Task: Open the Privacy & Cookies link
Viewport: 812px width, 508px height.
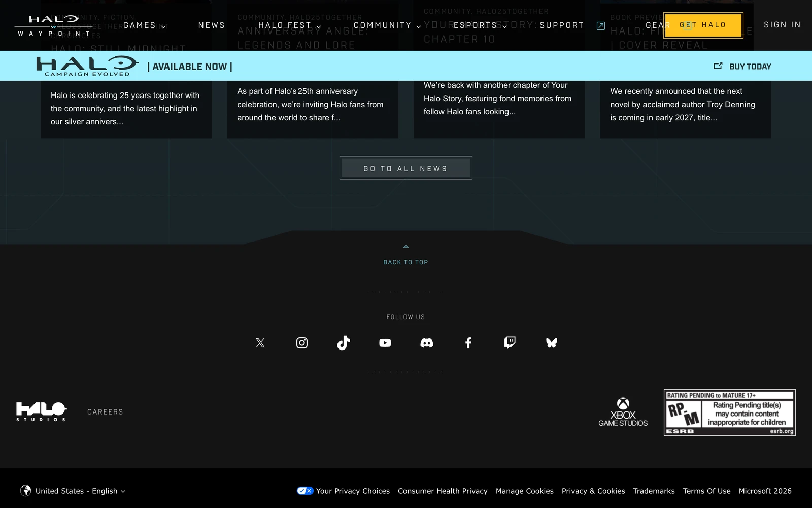Action: 593,491
